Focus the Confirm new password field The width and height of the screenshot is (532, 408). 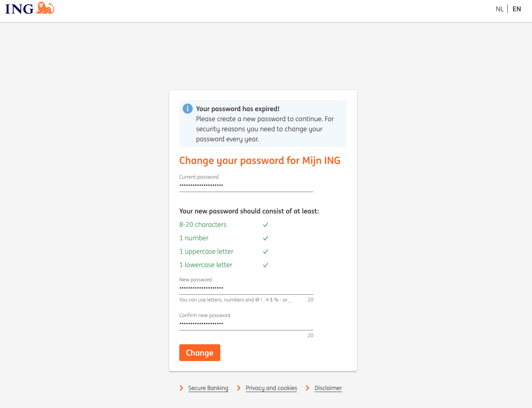coord(246,324)
